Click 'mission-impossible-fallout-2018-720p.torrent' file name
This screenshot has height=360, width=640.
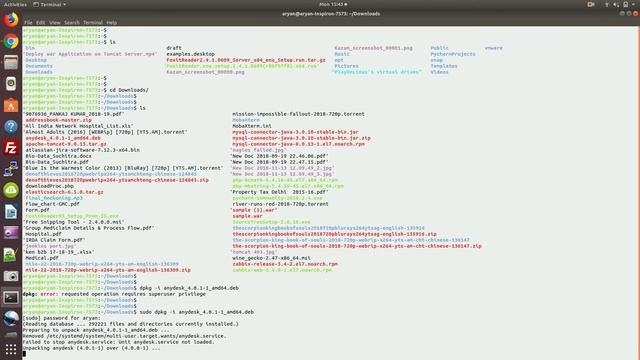click(x=298, y=114)
